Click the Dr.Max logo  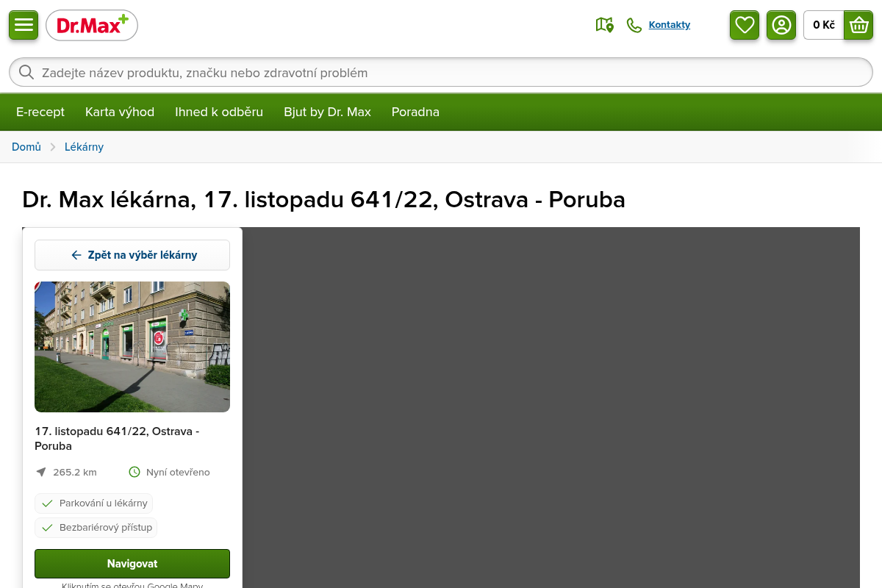[x=92, y=26]
